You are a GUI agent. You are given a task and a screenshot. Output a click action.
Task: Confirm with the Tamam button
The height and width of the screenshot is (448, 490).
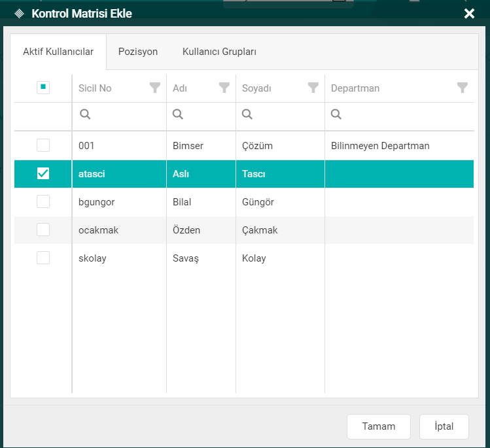point(379,426)
